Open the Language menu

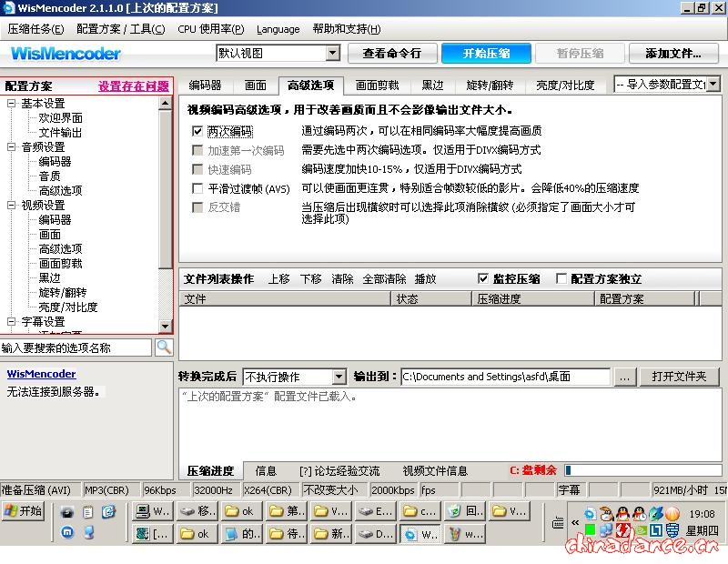278,28
